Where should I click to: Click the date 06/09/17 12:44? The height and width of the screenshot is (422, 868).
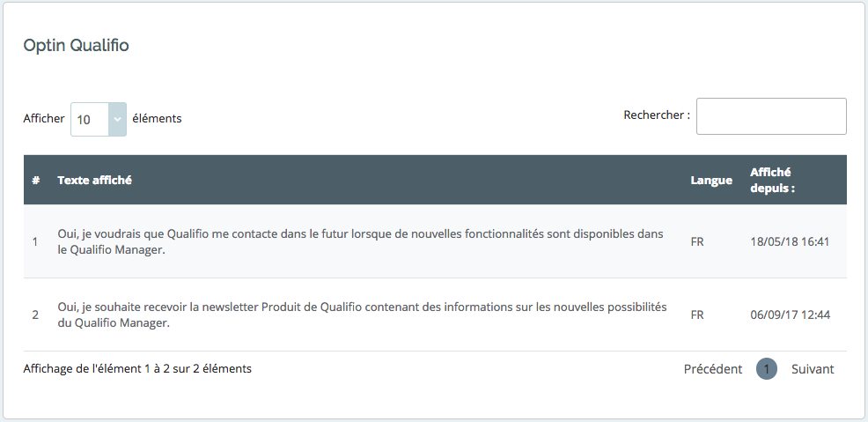790,315
